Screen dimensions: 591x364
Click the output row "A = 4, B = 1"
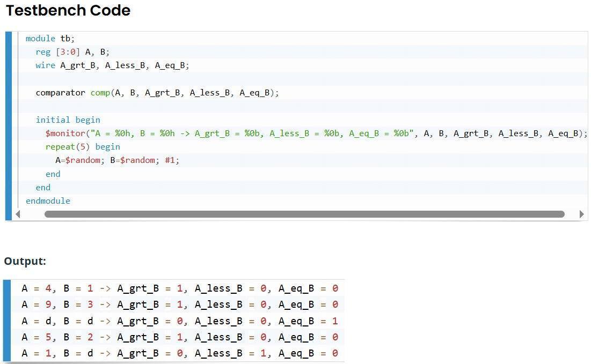180,288
